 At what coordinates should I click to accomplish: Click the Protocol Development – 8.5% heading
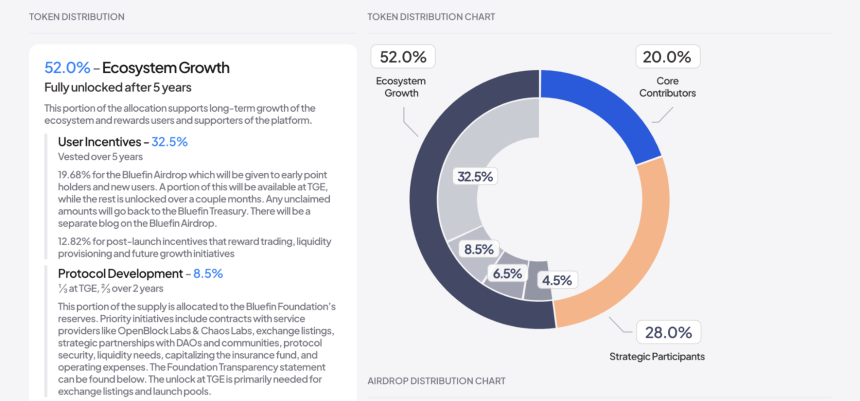(140, 274)
